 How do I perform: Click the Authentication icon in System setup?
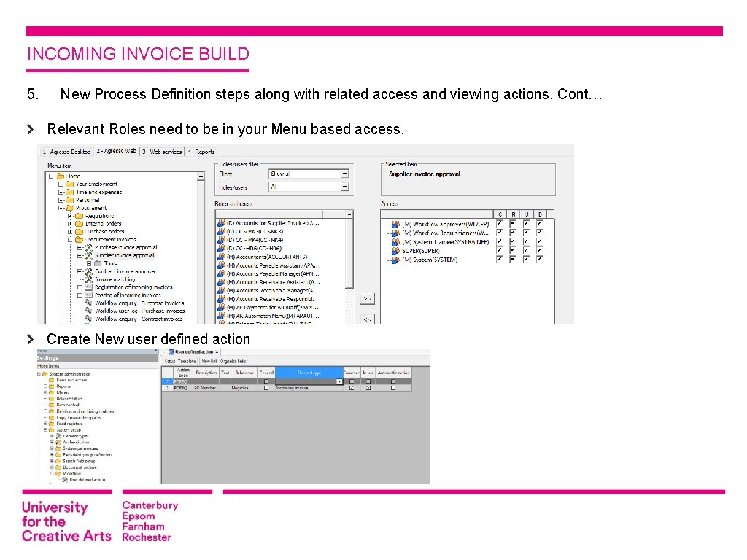(58, 443)
